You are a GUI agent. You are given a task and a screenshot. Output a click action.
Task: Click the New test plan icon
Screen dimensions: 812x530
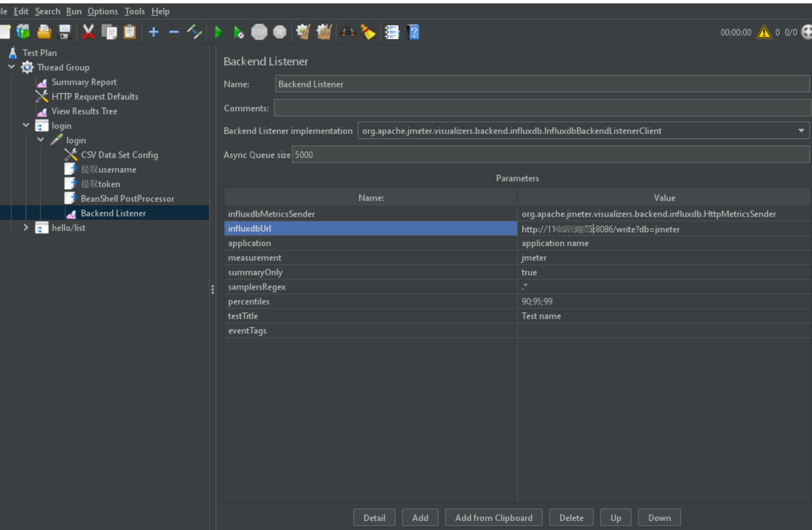click(4, 32)
